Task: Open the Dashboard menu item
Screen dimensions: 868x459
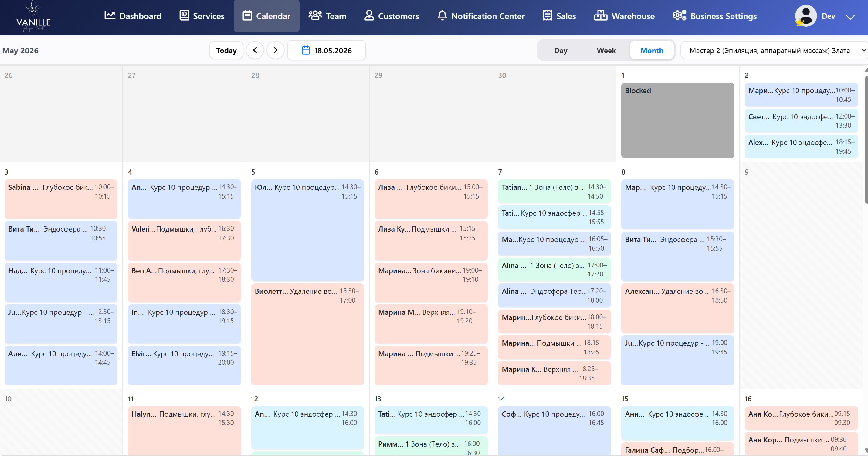Action: (133, 16)
